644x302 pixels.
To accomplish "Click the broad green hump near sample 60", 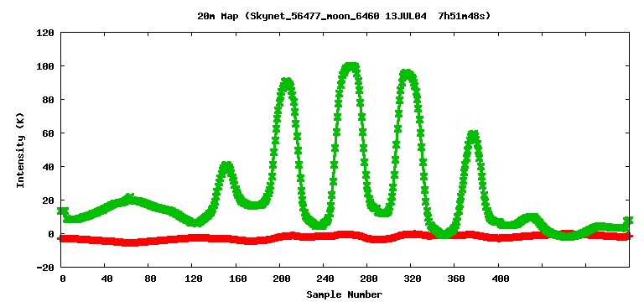I will [128, 199].
